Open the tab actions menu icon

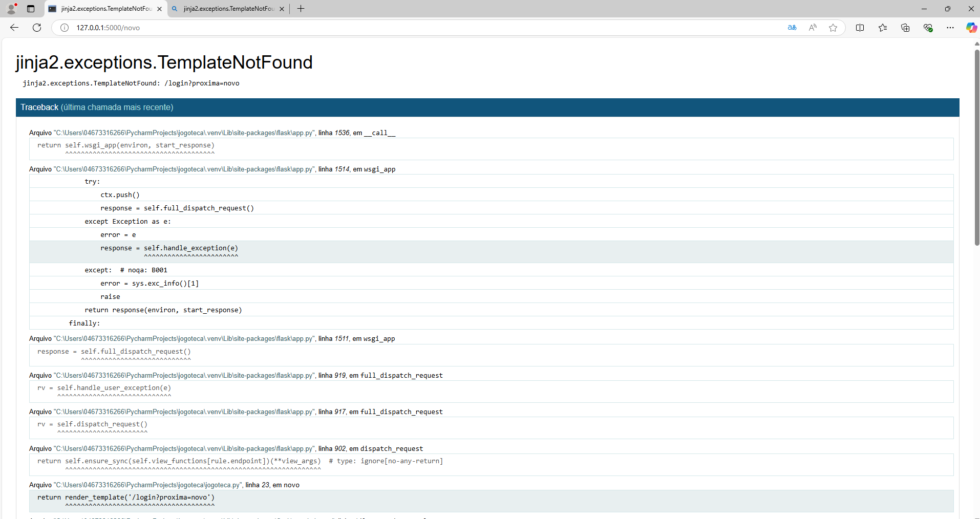point(31,9)
